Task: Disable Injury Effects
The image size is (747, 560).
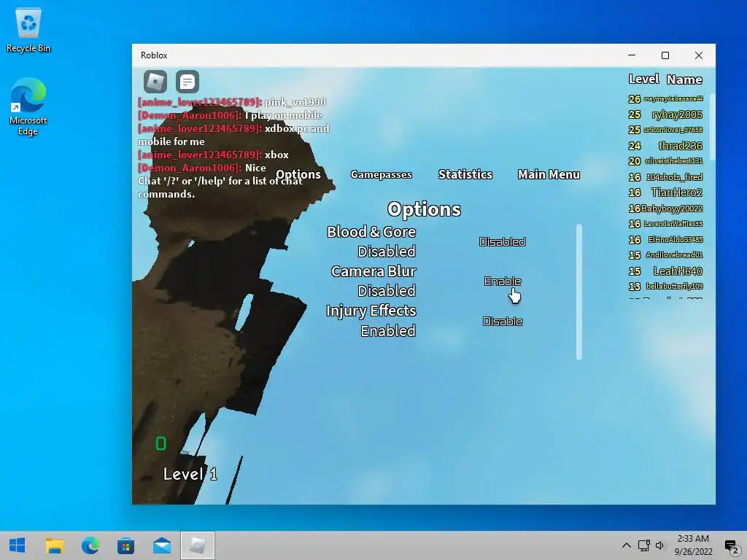Action: pos(503,322)
